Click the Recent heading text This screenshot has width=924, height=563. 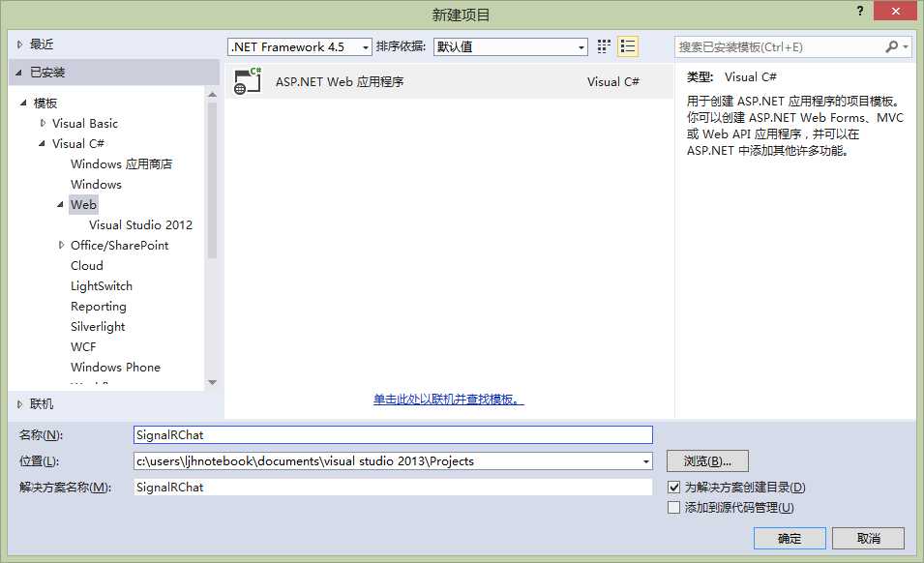[x=42, y=44]
